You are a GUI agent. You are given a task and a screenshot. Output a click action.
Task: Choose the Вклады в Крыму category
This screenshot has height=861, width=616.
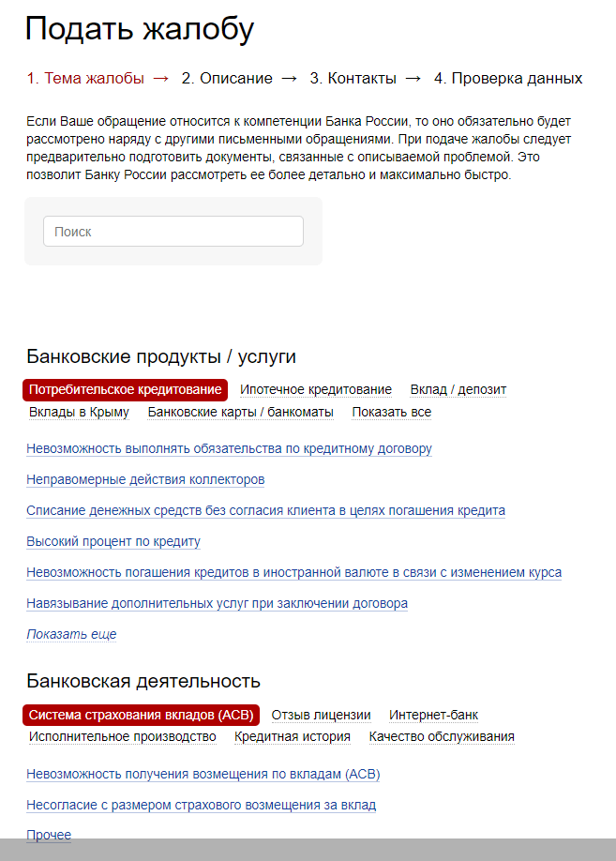tap(79, 413)
